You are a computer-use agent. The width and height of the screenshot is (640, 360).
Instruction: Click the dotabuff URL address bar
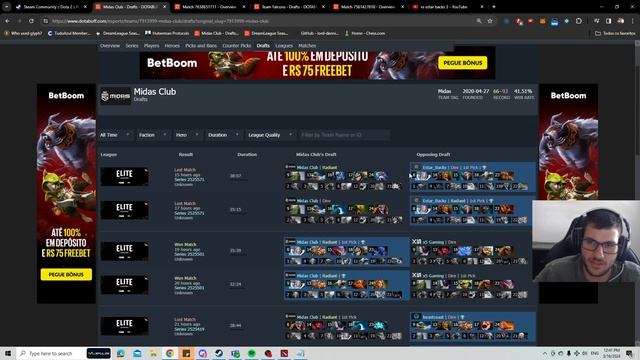pyautogui.click(x=261, y=21)
